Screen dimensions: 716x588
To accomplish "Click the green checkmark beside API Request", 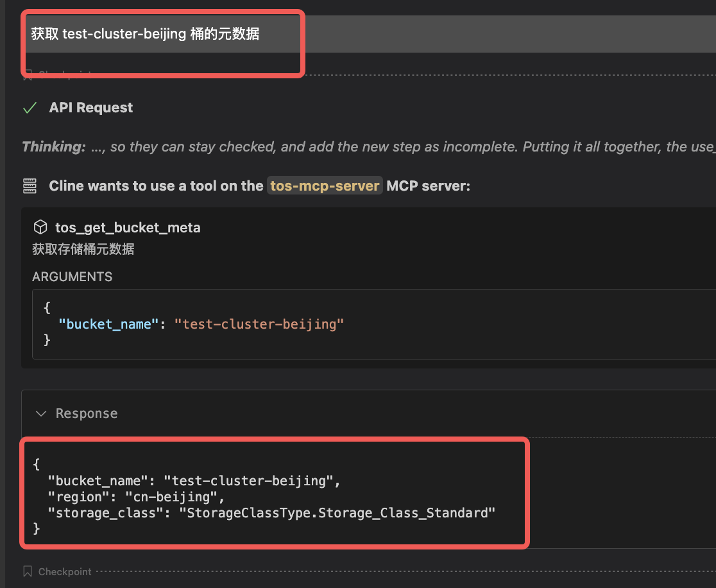I will coord(30,108).
